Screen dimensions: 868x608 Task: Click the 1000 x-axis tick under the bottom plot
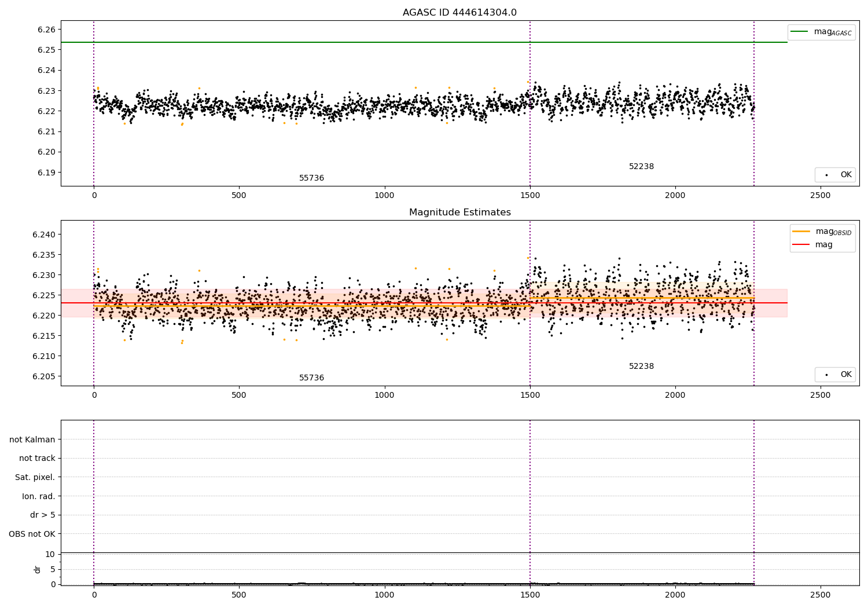[x=384, y=595]
